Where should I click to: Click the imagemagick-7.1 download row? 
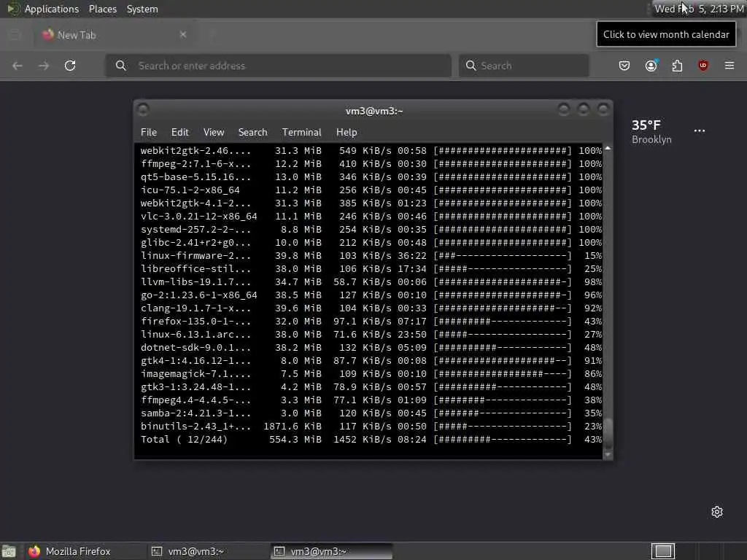(x=371, y=374)
